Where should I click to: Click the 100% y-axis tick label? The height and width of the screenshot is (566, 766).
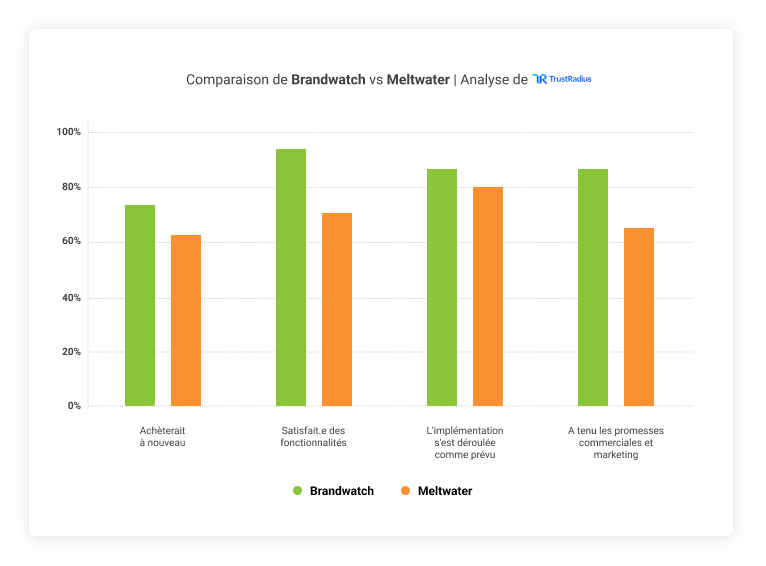point(69,132)
